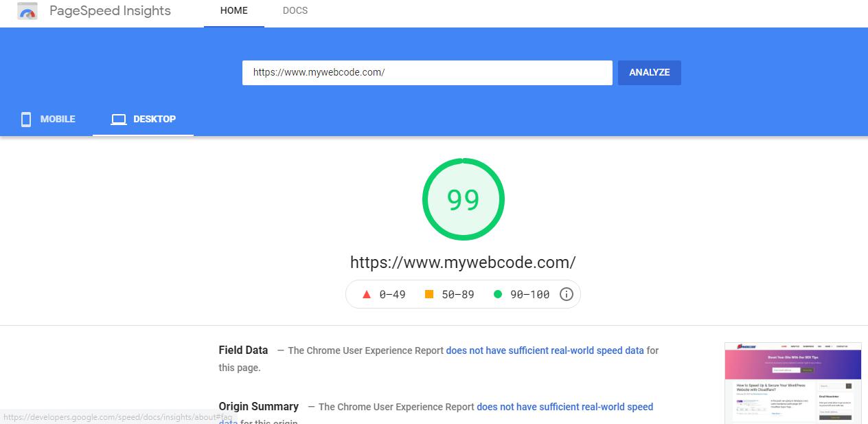Click the mobile phone icon
The width and height of the screenshot is (868, 424).
click(26, 120)
